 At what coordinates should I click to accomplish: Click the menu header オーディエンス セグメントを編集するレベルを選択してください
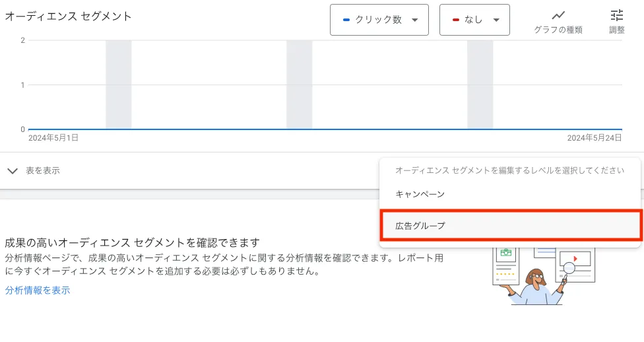click(x=509, y=170)
